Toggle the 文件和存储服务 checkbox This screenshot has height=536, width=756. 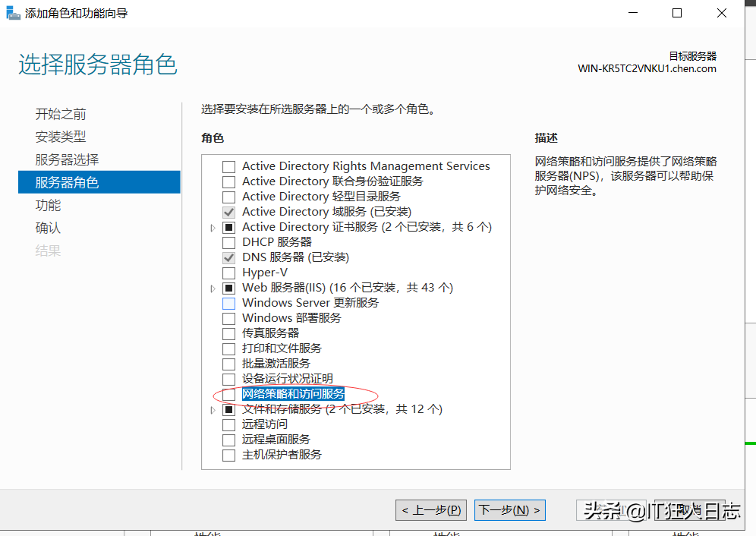228,410
